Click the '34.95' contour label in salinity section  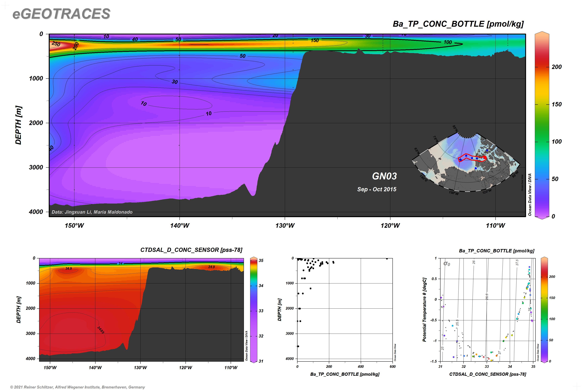click(x=101, y=330)
